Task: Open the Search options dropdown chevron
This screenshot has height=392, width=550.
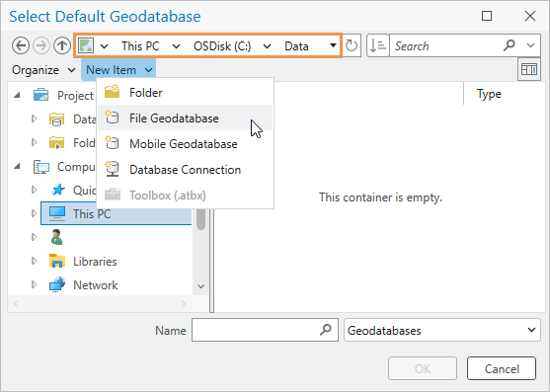Action: (x=530, y=45)
